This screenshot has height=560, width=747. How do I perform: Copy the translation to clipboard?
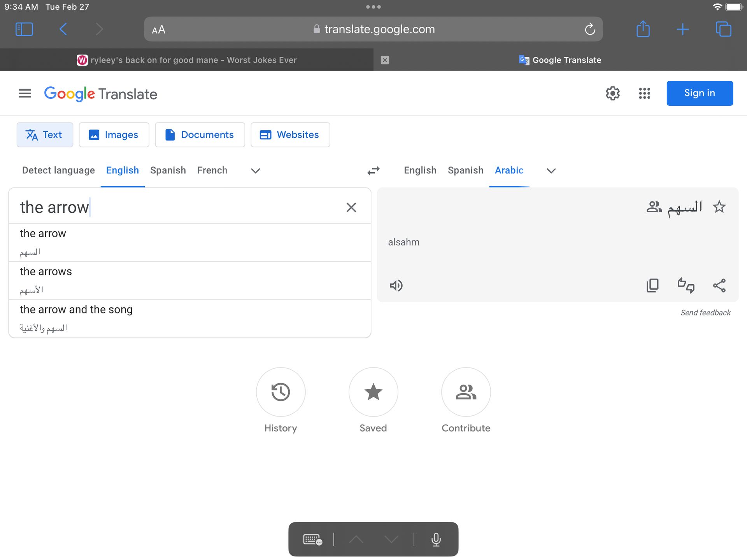pos(652,285)
